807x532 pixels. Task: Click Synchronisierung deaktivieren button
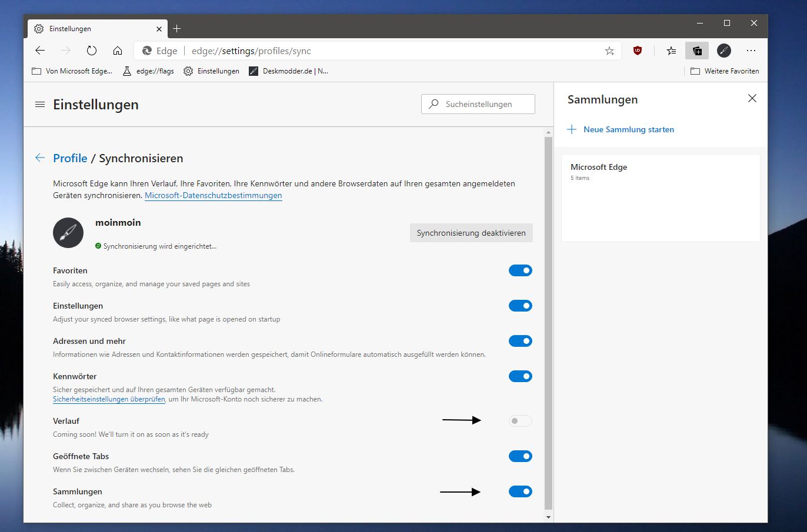click(471, 233)
